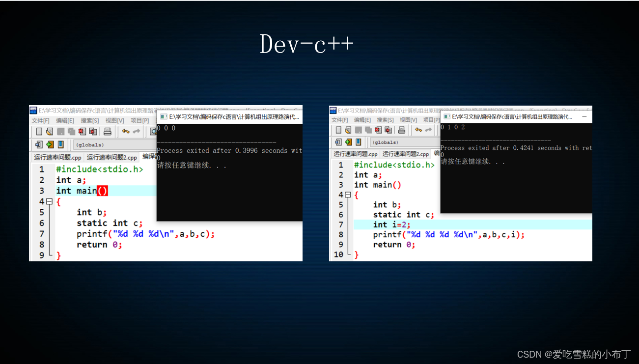The height and width of the screenshot is (364, 639).
Task: Open 视图[V] menu in right window
Action: (x=408, y=120)
